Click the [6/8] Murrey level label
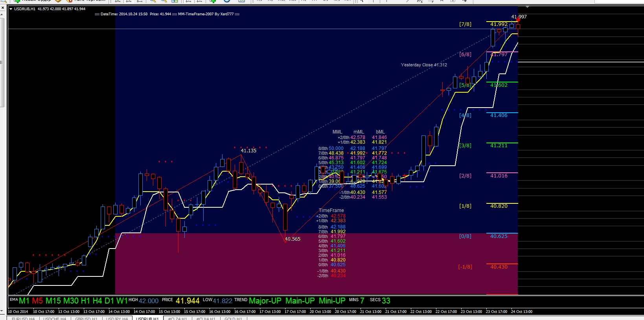 click(465, 55)
